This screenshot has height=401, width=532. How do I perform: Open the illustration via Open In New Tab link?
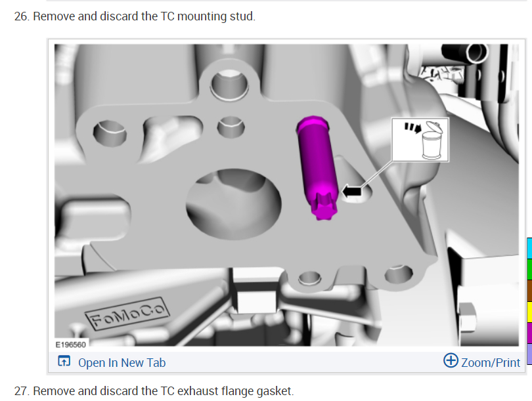(x=122, y=363)
